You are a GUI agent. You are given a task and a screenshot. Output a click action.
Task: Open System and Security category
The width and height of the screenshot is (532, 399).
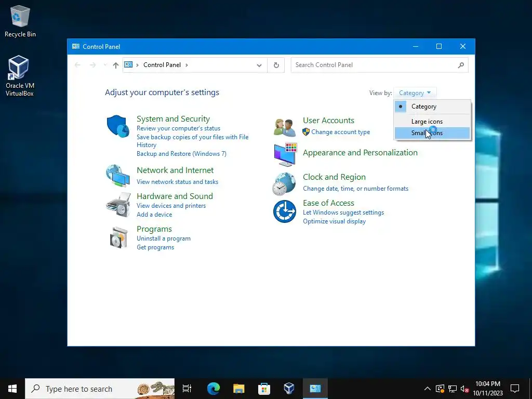(x=173, y=119)
